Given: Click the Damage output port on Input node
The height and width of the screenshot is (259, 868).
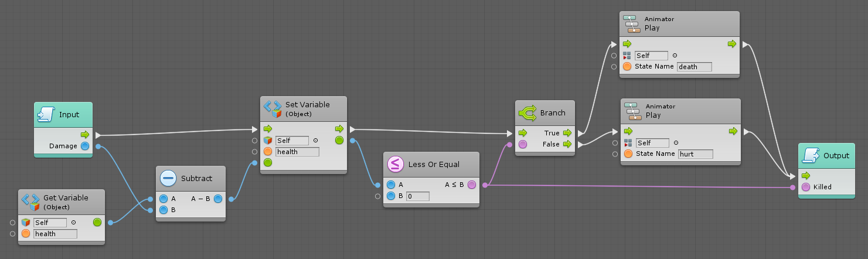Looking at the screenshot, I should [x=86, y=146].
